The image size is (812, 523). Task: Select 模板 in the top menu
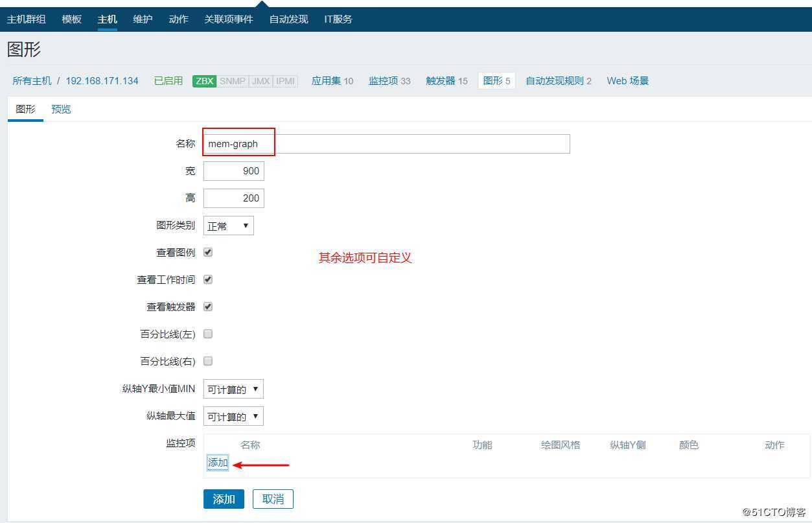[71, 19]
